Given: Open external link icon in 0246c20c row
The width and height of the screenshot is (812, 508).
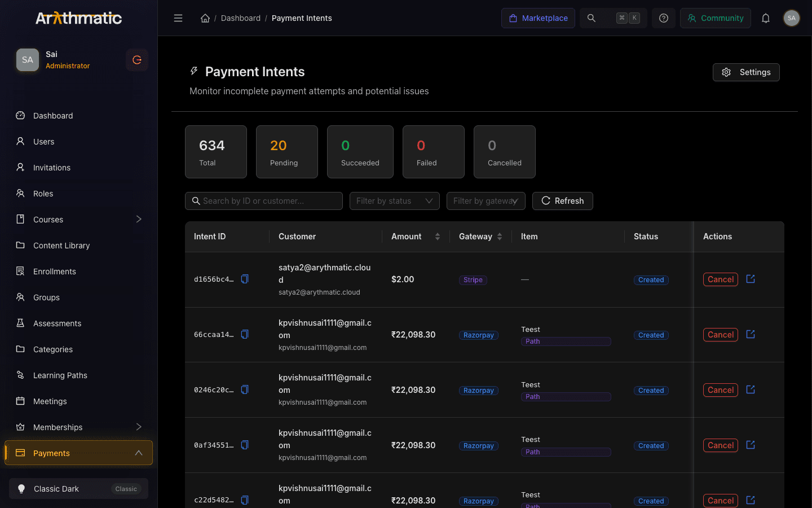Looking at the screenshot, I should [751, 389].
